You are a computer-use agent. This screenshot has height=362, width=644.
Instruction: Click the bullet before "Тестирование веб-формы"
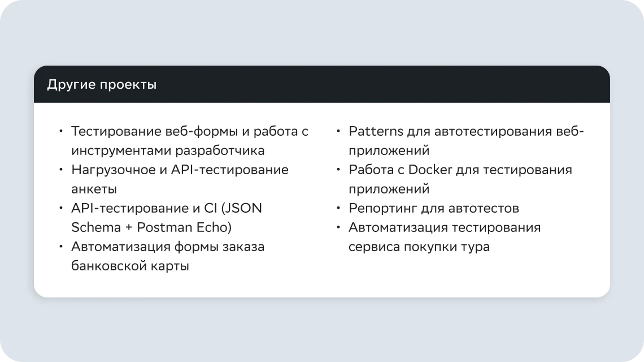(61, 132)
